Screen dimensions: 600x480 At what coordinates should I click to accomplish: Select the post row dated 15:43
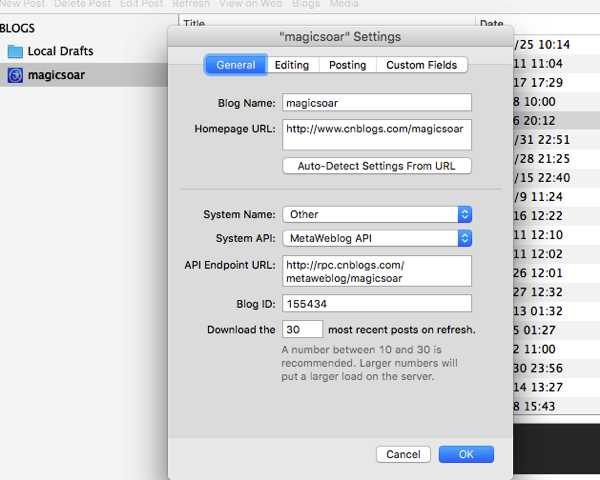(556, 406)
